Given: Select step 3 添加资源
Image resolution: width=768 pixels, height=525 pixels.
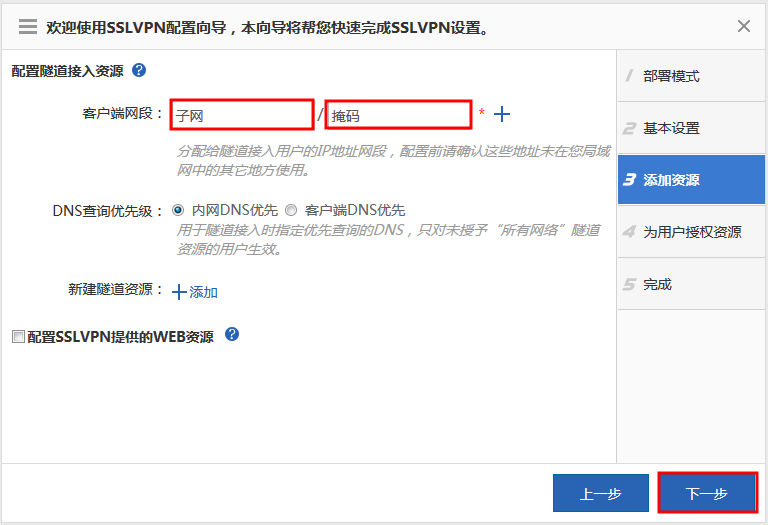Looking at the screenshot, I should tap(670, 180).
